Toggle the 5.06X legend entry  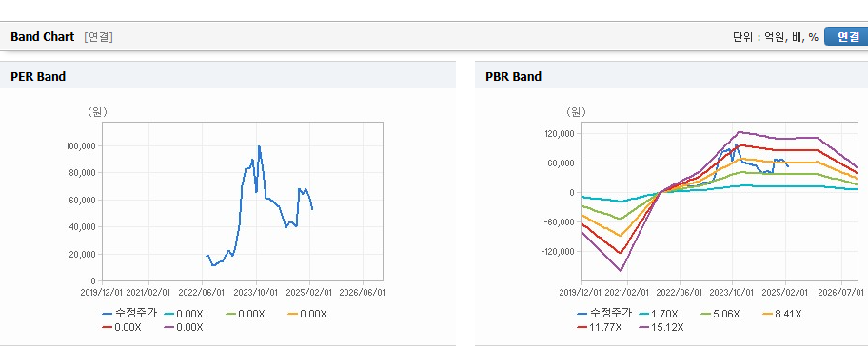tap(720, 314)
